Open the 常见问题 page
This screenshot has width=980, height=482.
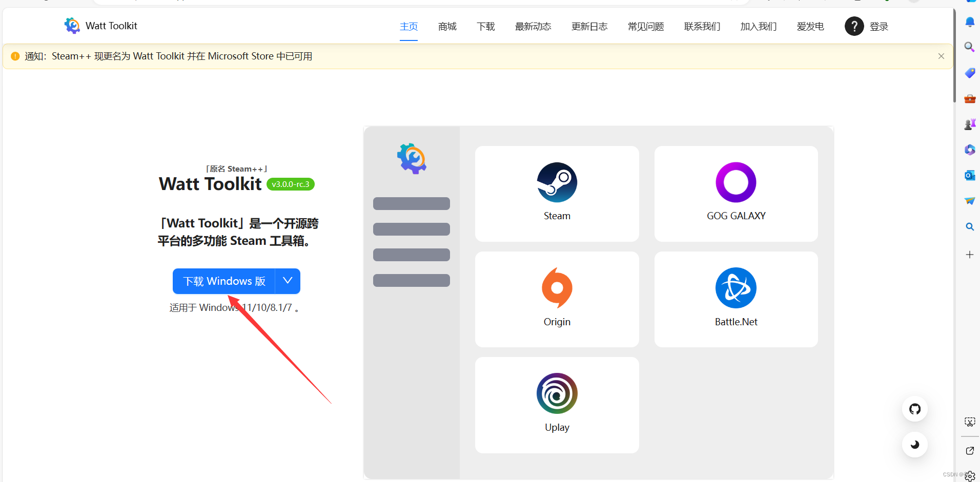[x=646, y=26]
